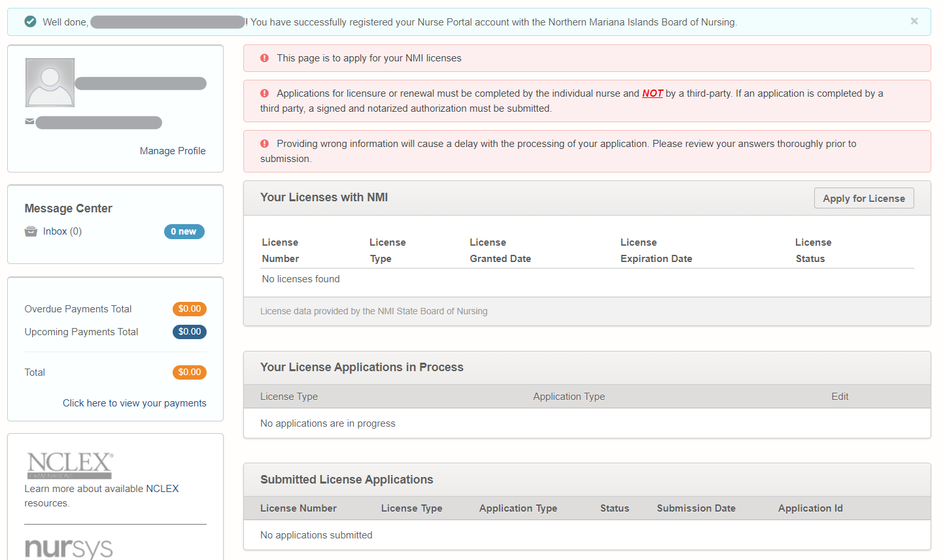This screenshot has width=943, height=560.
Task: Click the error icon in the wrong information alert
Action: tap(264, 143)
